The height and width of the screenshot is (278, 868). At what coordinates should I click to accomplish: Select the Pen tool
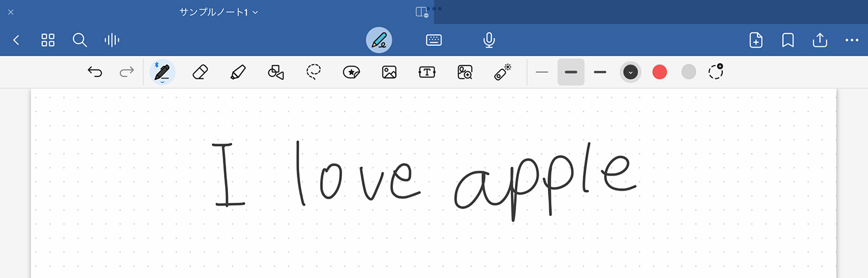[163, 72]
